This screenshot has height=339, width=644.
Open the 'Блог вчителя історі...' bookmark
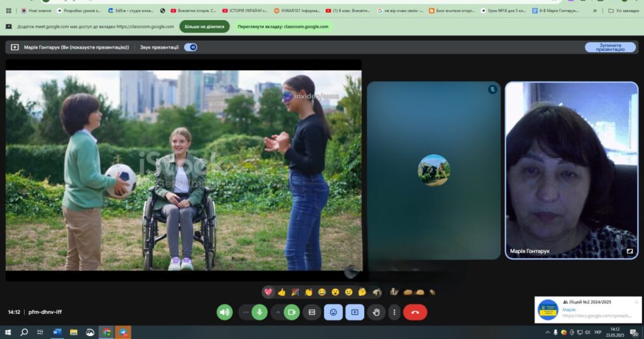(x=452, y=11)
